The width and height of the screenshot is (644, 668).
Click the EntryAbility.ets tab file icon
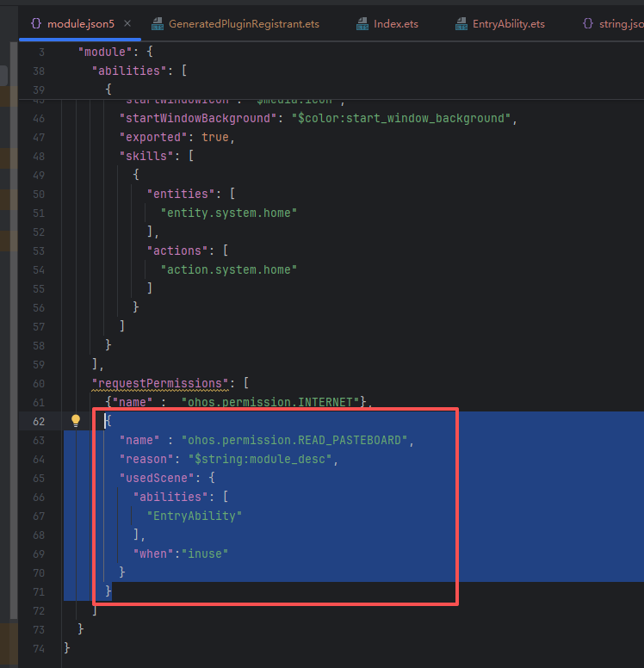(461, 23)
